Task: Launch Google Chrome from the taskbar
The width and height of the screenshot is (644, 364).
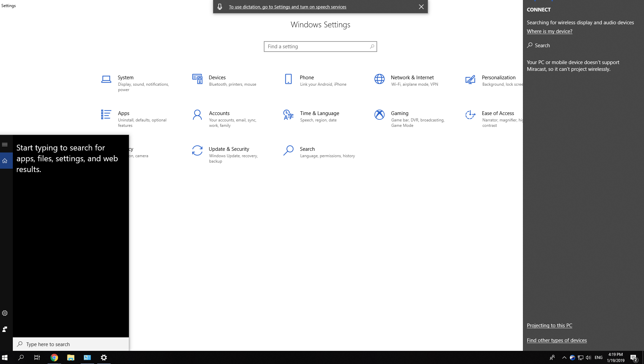Action: pyautogui.click(x=54, y=358)
